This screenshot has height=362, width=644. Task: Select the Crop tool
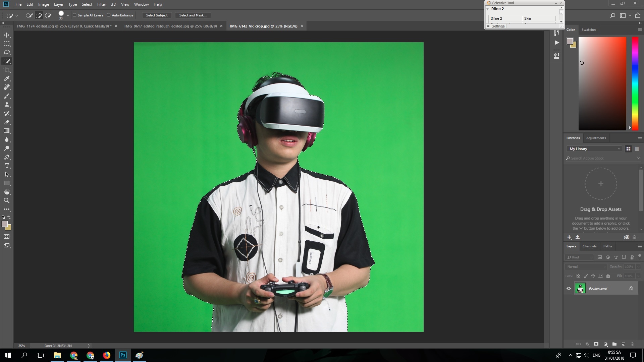(x=7, y=70)
